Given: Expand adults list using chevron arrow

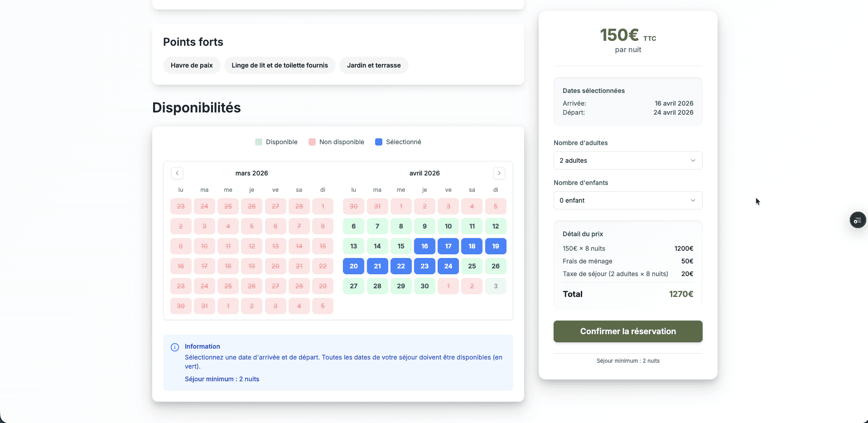Looking at the screenshot, I should point(693,160).
